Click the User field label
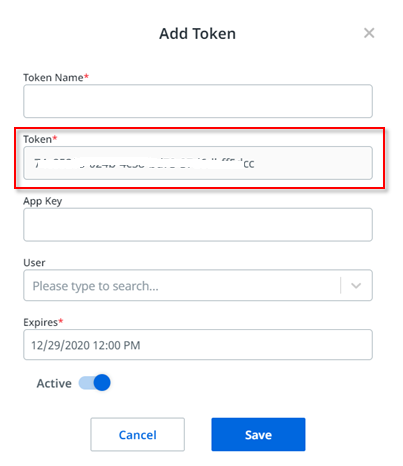The width and height of the screenshot is (403, 466). [34, 263]
